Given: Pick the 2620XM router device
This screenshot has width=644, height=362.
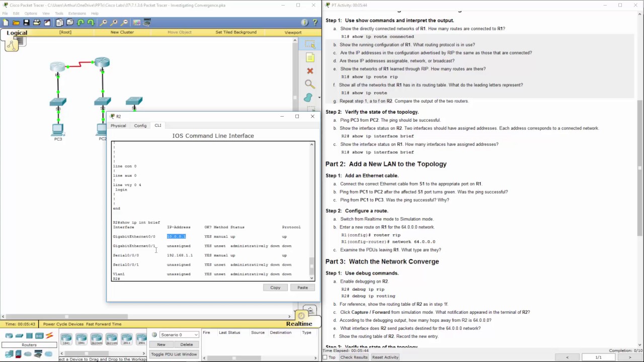Looking at the screenshot, I should click(97, 339).
